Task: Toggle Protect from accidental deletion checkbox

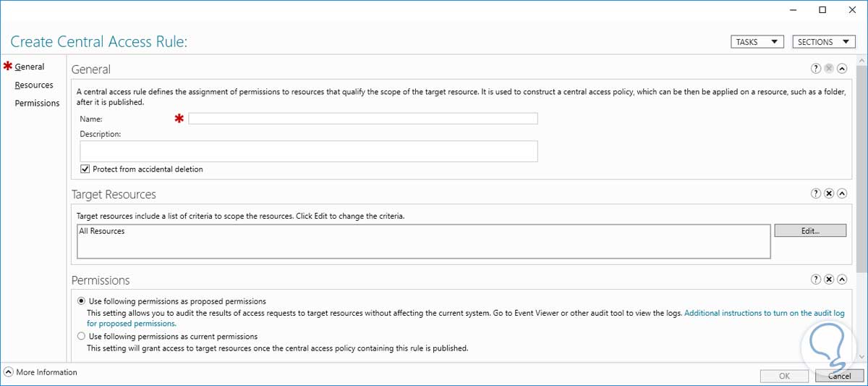Action: tap(85, 169)
